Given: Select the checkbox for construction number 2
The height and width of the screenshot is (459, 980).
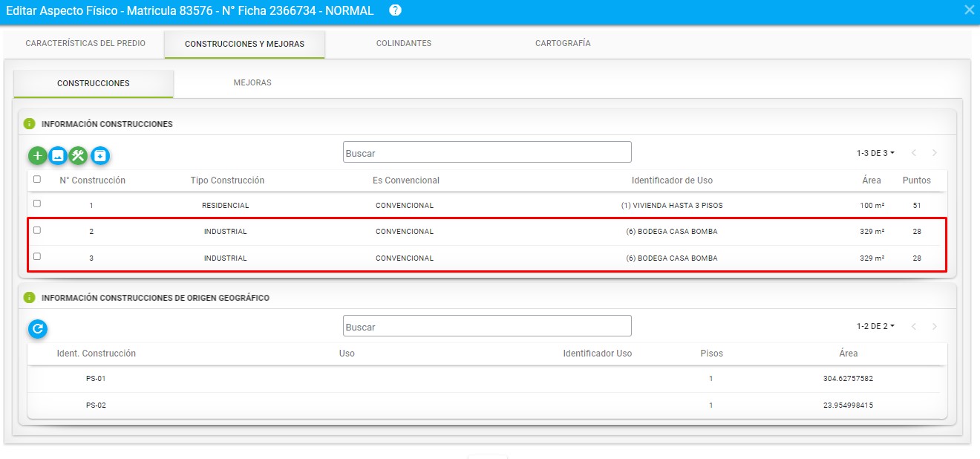Looking at the screenshot, I should (37, 230).
